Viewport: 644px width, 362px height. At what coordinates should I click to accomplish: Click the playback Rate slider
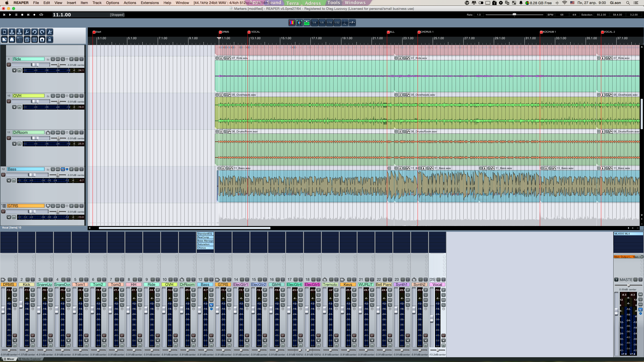click(x=514, y=15)
